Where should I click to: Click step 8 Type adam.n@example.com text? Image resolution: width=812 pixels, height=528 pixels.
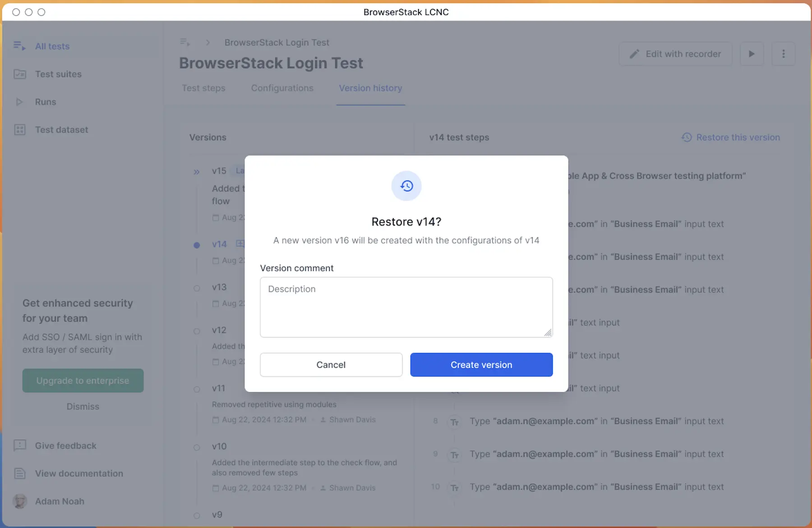click(x=596, y=421)
